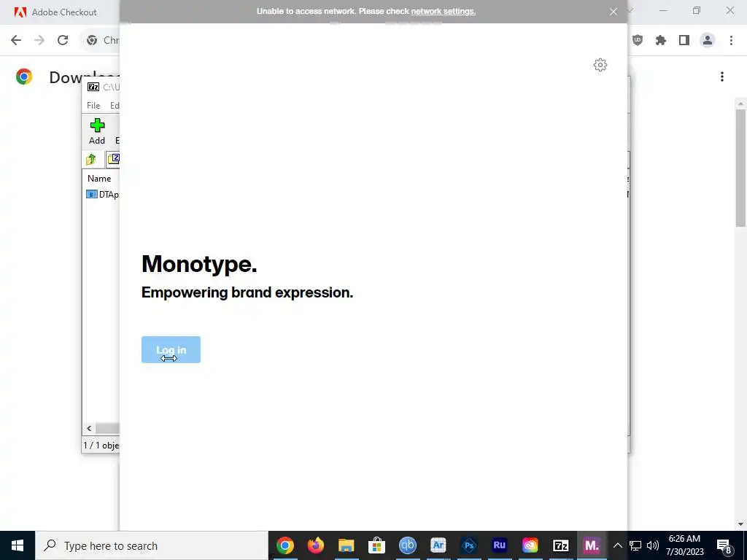The height and width of the screenshot is (560, 747).
Task: Go up one folder level in 7-Zip
Action: 91,159
